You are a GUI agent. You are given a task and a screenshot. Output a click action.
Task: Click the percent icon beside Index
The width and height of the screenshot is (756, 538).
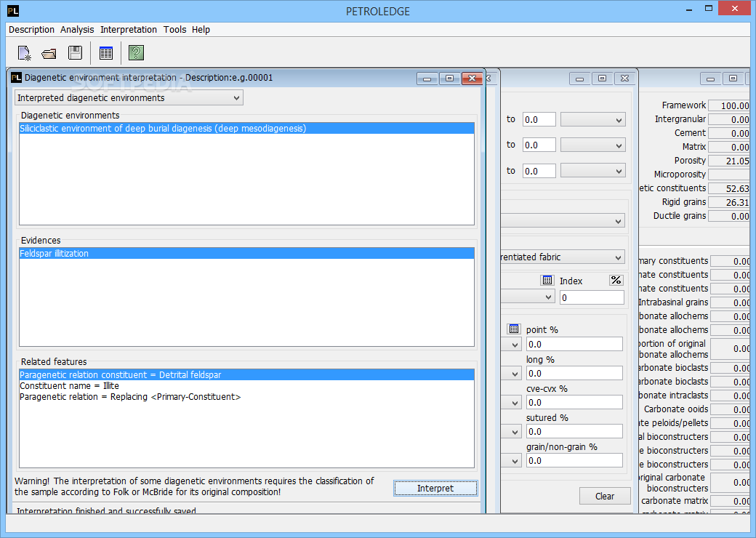coord(616,280)
